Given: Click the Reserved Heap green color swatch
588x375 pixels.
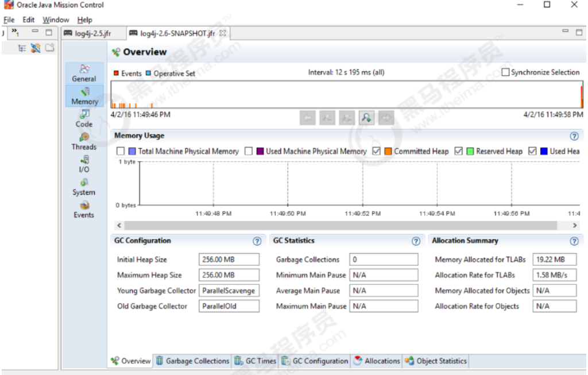Looking at the screenshot, I should point(470,151).
